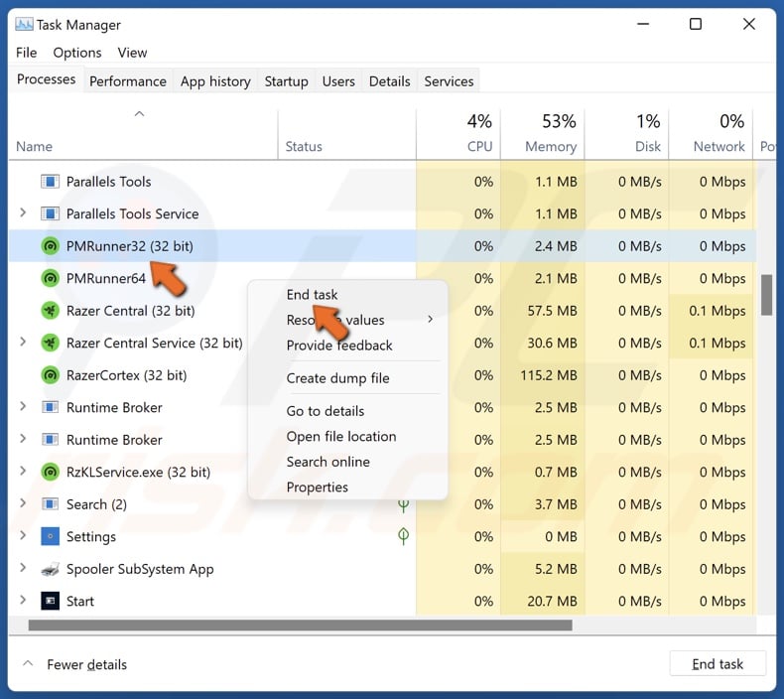Switch to the Services tab
The image size is (784, 699).
(449, 81)
